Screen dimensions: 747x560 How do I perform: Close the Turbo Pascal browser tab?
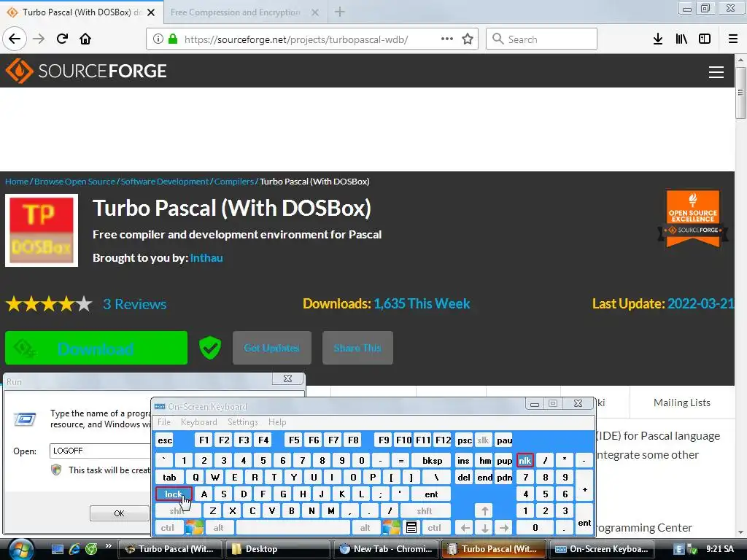coord(151,12)
